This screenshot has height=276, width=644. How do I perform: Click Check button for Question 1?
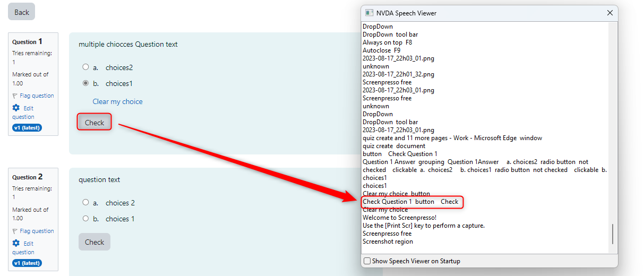[95, 123]
